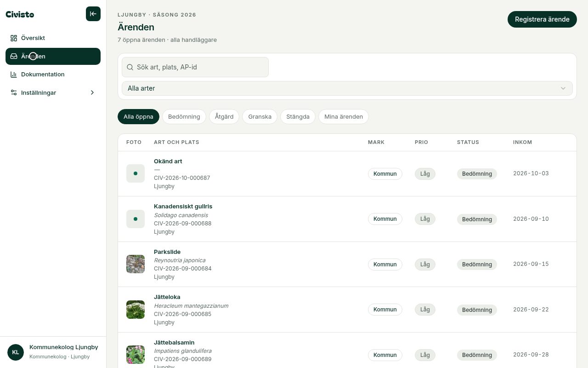The width and height of the screenshot is (588, 368).
Task: Open Dokumentation in the sidebar
Action: tap(53, 75)
